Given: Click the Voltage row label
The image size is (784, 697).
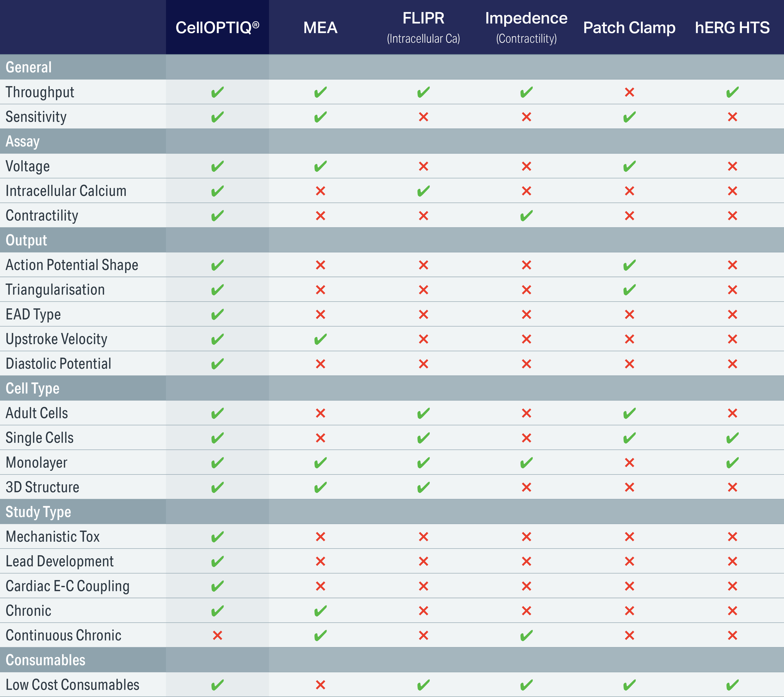Looking at the screenshot, I should click(x=28, y=167).
